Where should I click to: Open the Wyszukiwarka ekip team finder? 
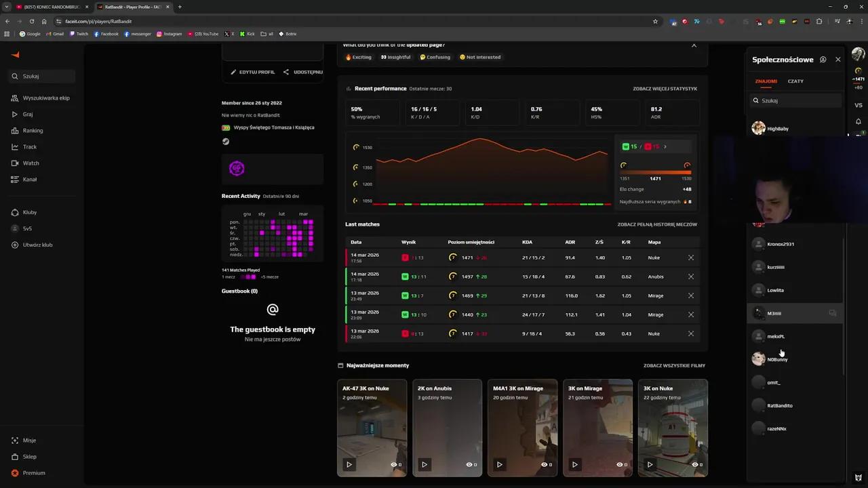[x=45, y=98]
